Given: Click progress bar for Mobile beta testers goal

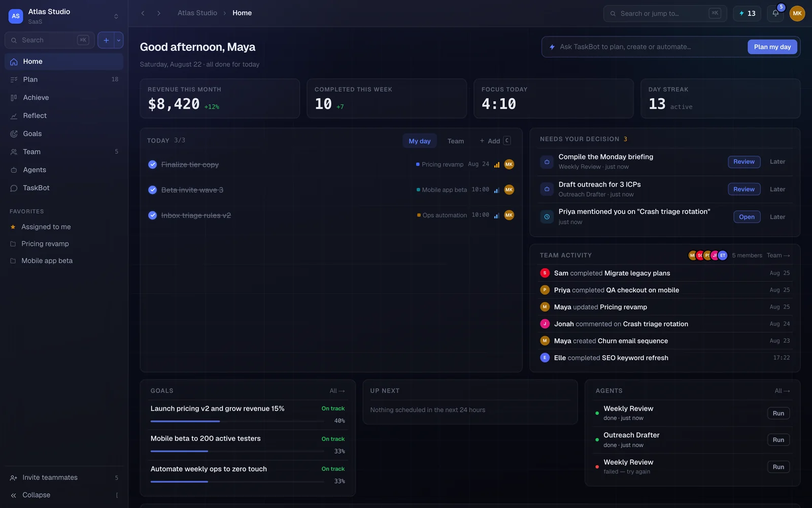Looking at the screenshot, I should tap(238, 451).
